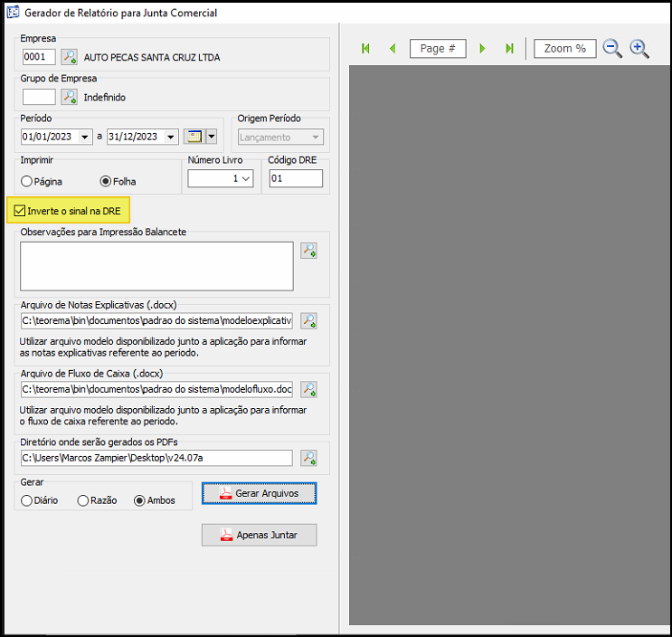Click the Observações para Impressão Balancete text area
Screen dimensions: 672x637
[x=156, y=266]
